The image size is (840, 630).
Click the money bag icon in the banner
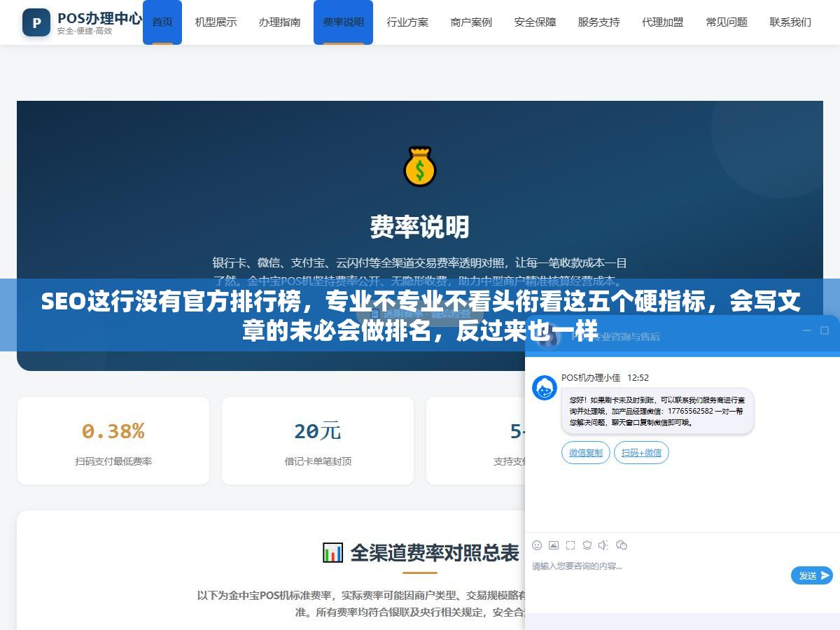[420, 167]
